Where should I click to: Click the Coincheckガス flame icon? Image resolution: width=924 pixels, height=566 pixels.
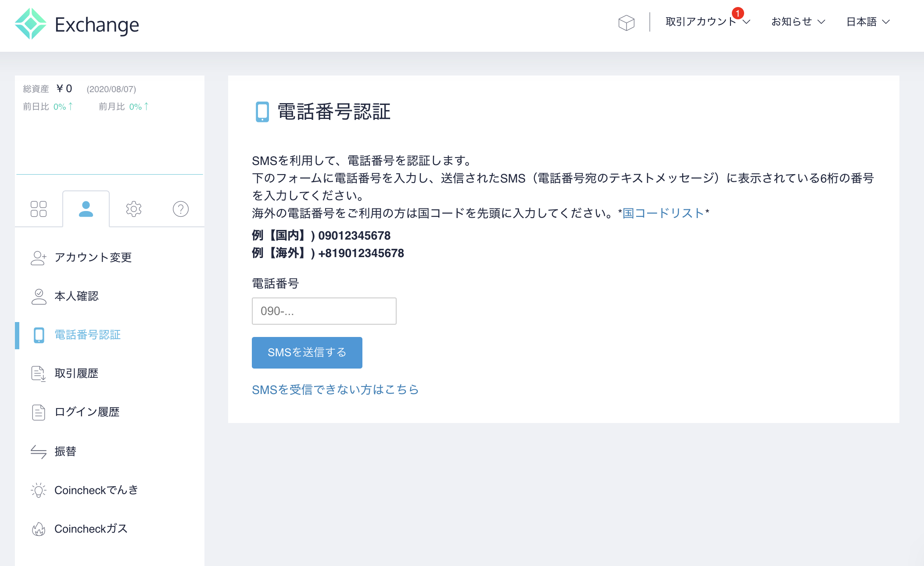click(39, 529)
